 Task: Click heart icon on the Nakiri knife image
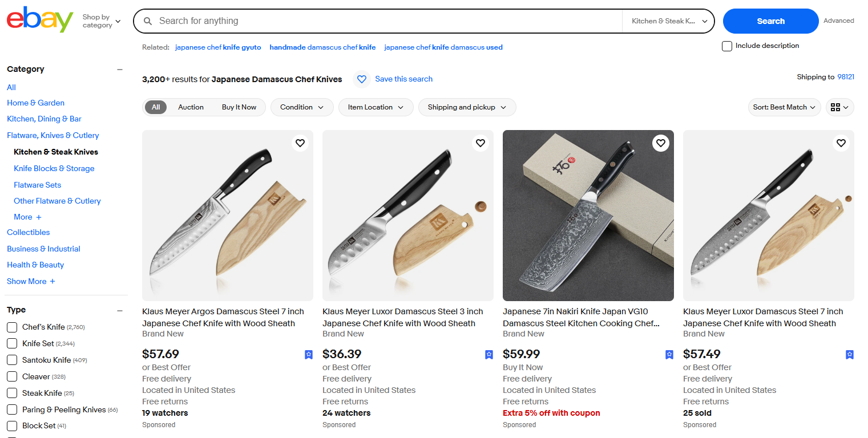coord(660,143)
